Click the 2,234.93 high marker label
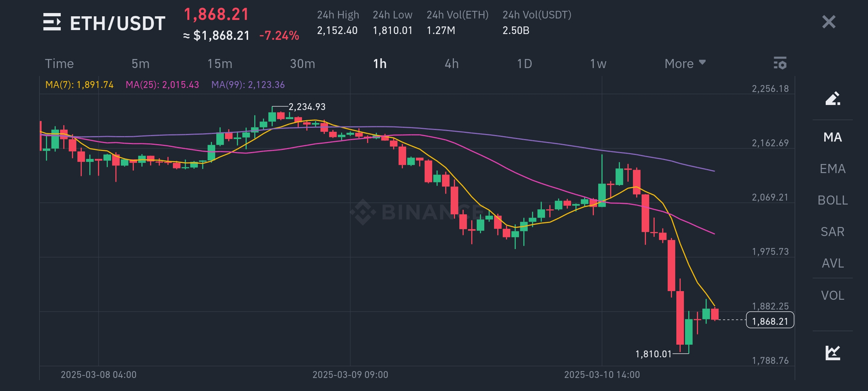This screenshot has width=868, height=391. [307, 107]
